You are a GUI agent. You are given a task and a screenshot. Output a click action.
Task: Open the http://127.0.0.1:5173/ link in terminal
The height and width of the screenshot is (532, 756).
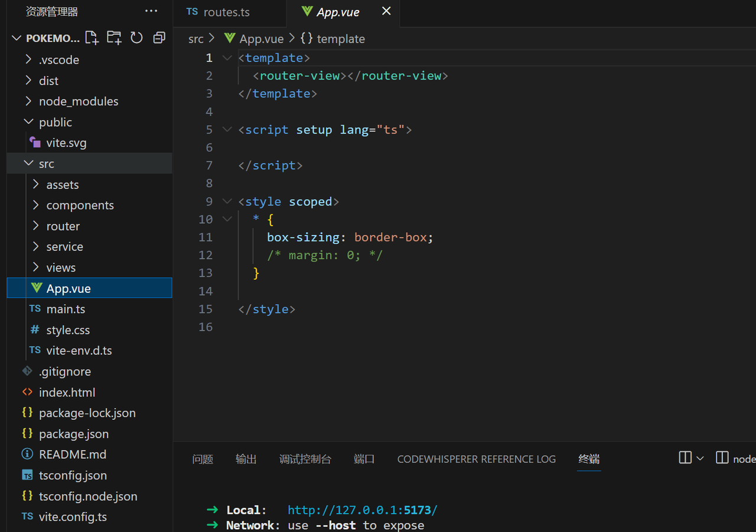point(363,510)
